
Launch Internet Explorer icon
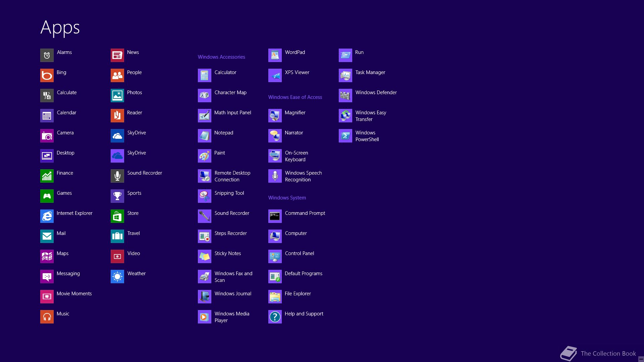(x=47, y=216)
